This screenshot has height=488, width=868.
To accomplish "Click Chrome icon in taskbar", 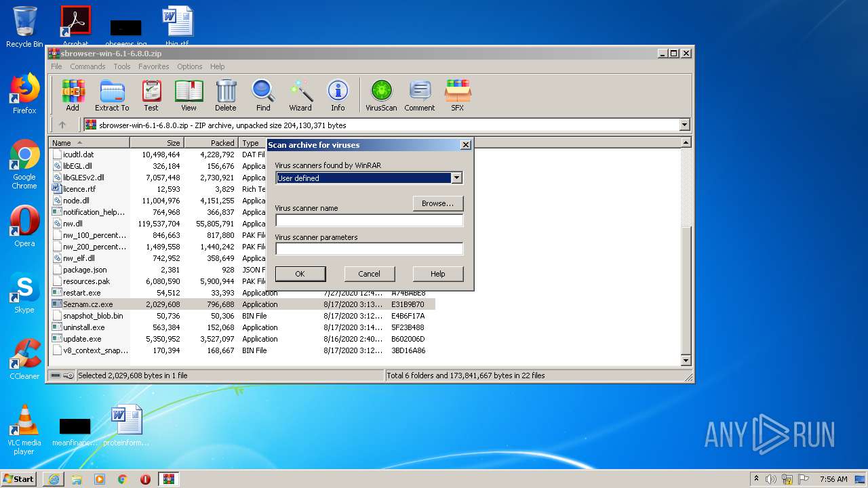I will pyautogui.click(x=123, y=479).
